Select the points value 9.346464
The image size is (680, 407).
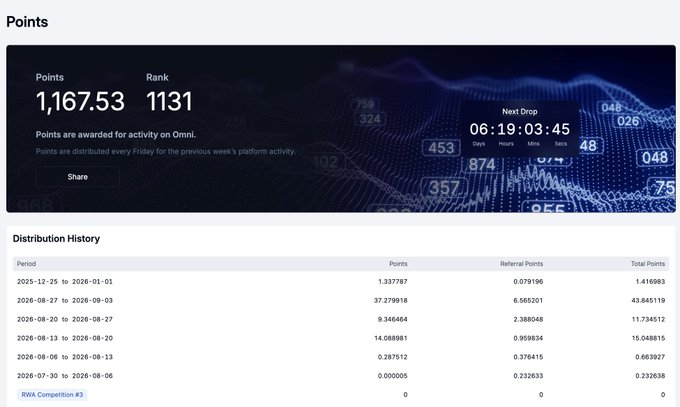(393, 319)
